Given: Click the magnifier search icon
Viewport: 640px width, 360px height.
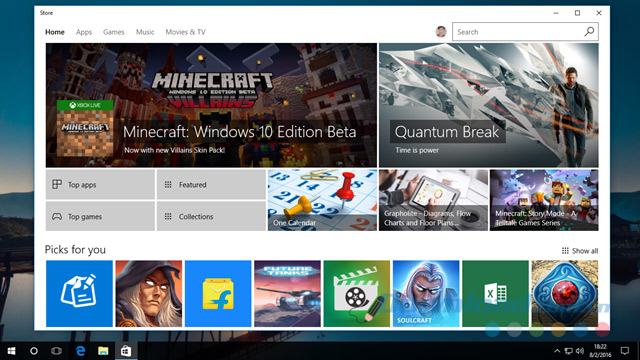Looking at the screenshot, I should click(x=589, y=31).
